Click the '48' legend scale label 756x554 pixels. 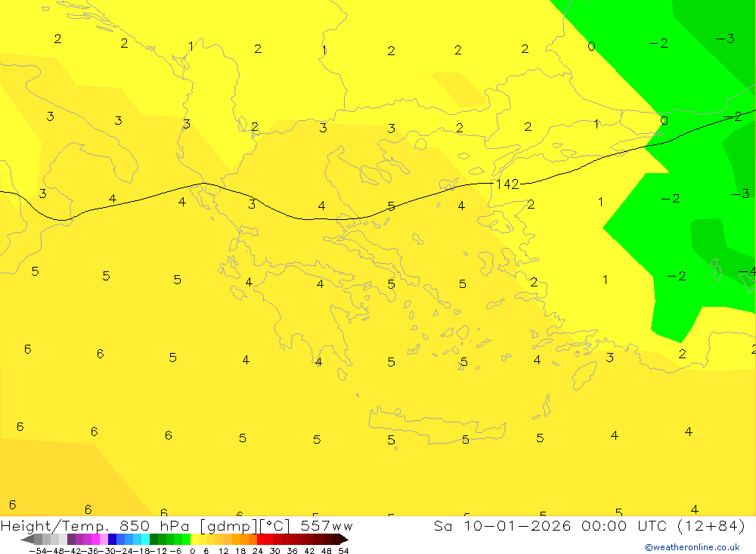click(327, 551)
